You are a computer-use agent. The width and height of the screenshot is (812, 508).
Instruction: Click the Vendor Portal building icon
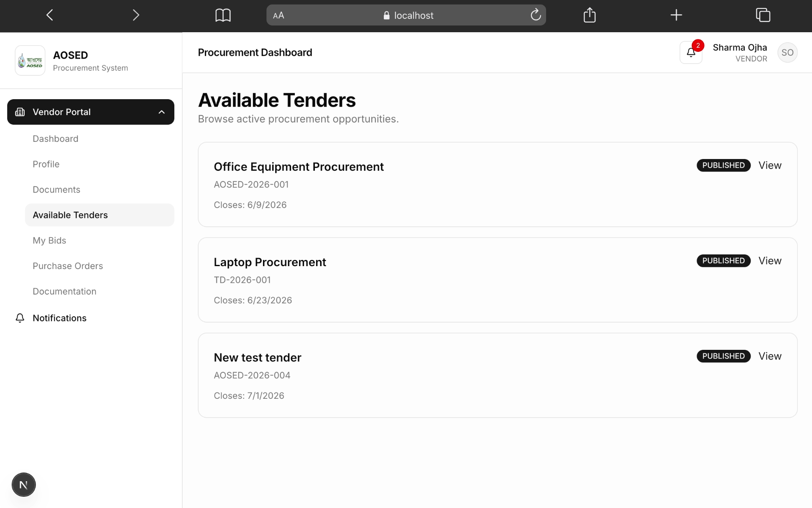(x=20, y=112)
